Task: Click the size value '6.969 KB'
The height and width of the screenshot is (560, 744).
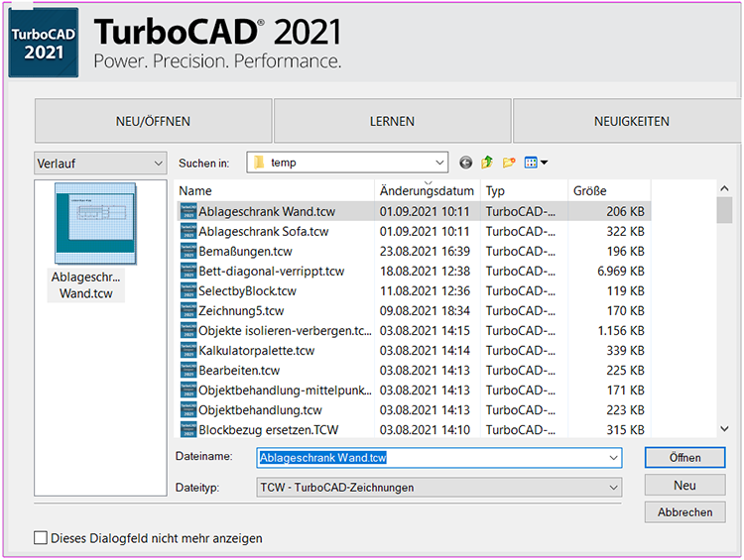Action: (x=621, y=272)
